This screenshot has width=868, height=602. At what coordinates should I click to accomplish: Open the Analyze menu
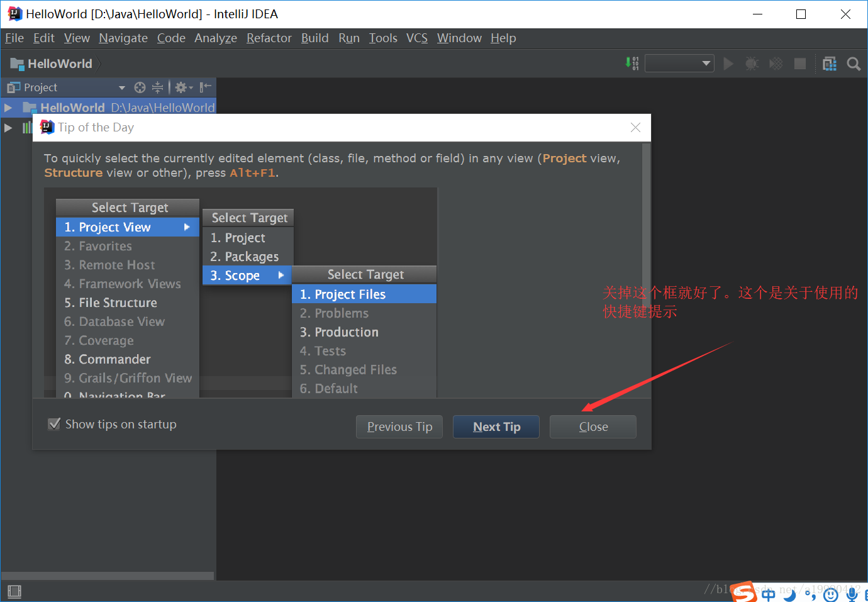(x=216, y=38)
